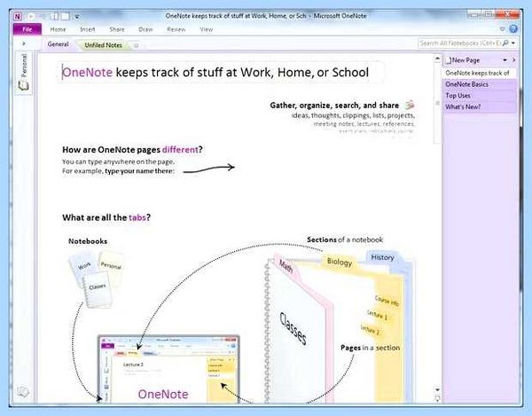Click the History section tab illustration
The image size is (532, 416).
383,257
